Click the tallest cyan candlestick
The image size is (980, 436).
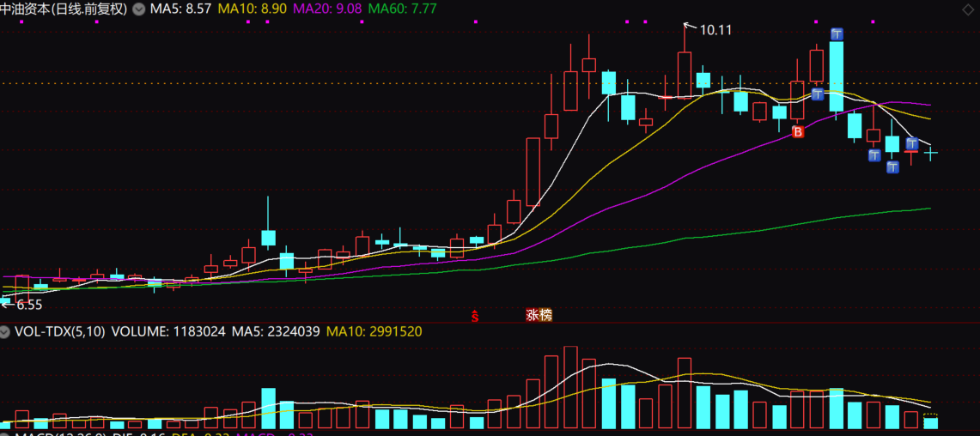(x=837, y=76)
